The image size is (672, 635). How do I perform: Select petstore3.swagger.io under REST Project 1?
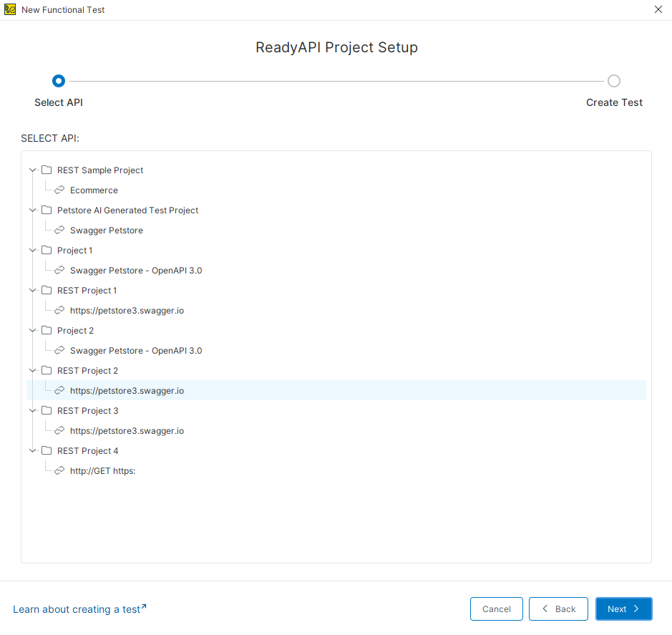127,311
